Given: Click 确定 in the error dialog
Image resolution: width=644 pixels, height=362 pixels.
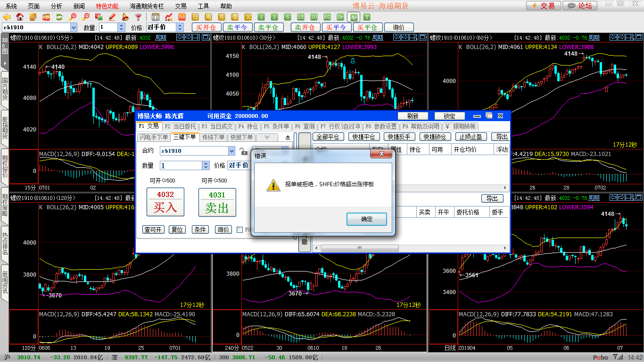Looking at the screenshot, I should pyautogui.click(x=366, y=219).
